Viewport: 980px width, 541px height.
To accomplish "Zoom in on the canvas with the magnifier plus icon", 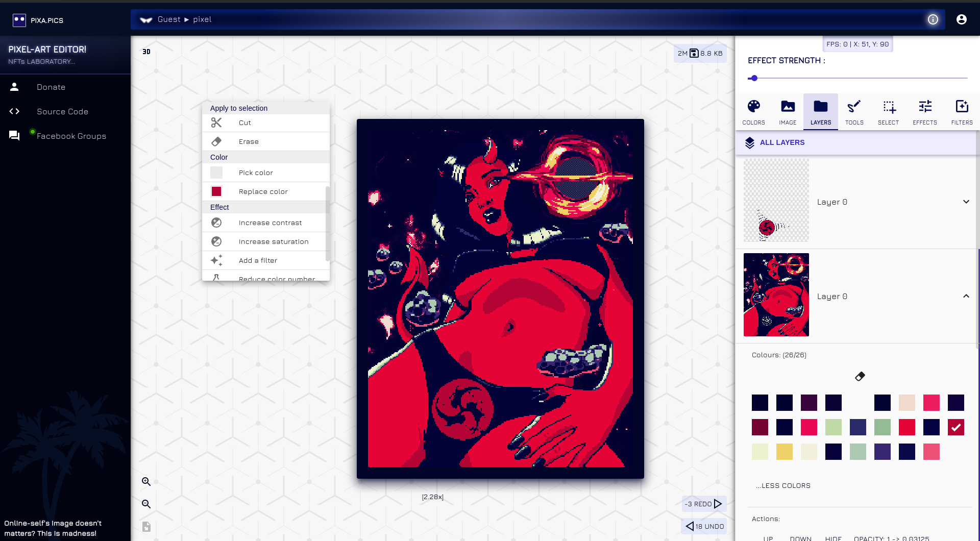I will [146, 481].
